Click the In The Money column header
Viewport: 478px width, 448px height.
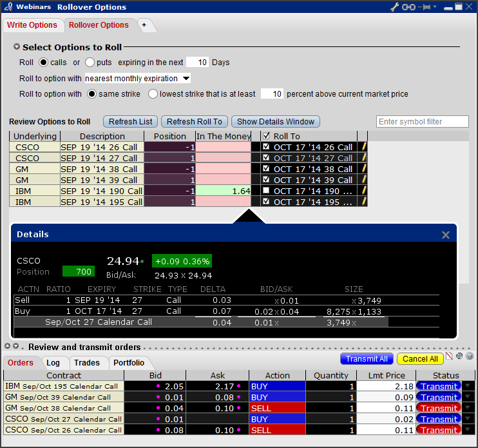click(224, 136)
